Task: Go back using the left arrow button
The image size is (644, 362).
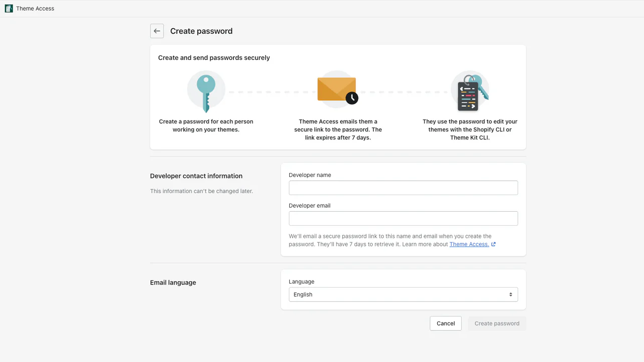Action: [157, 31]
